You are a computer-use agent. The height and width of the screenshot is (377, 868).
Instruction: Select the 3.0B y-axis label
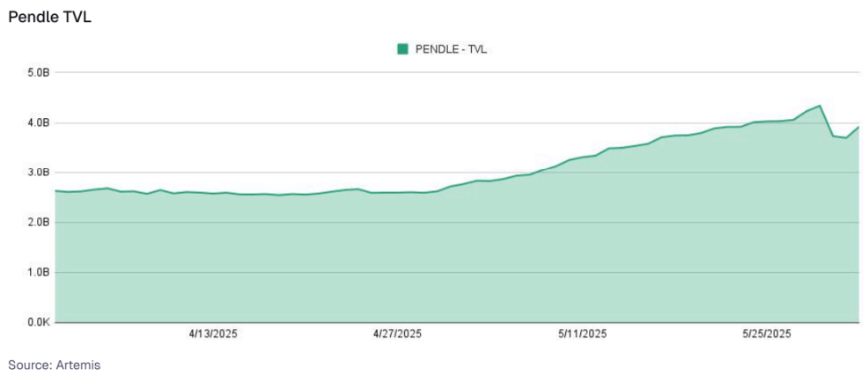tap(38, 173)
